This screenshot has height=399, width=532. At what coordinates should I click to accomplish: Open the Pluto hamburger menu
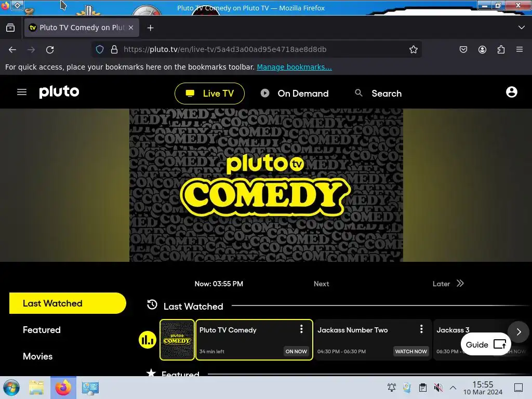22,92
